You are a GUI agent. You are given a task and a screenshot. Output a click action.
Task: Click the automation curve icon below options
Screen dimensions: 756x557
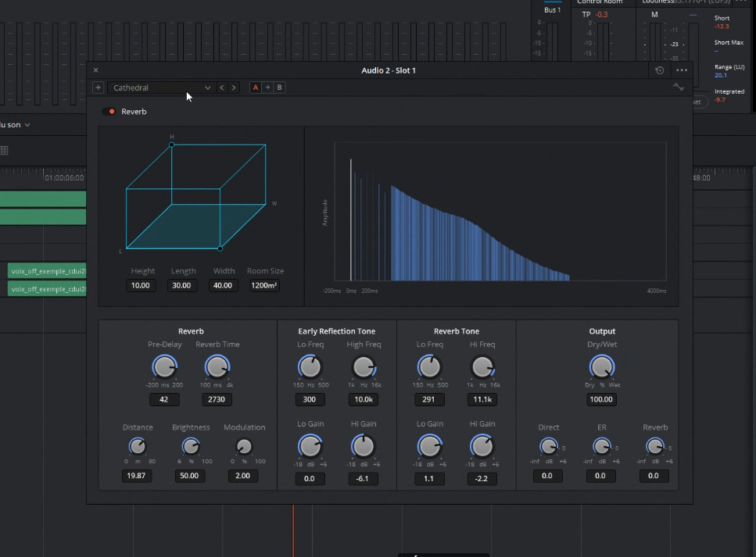678,88
